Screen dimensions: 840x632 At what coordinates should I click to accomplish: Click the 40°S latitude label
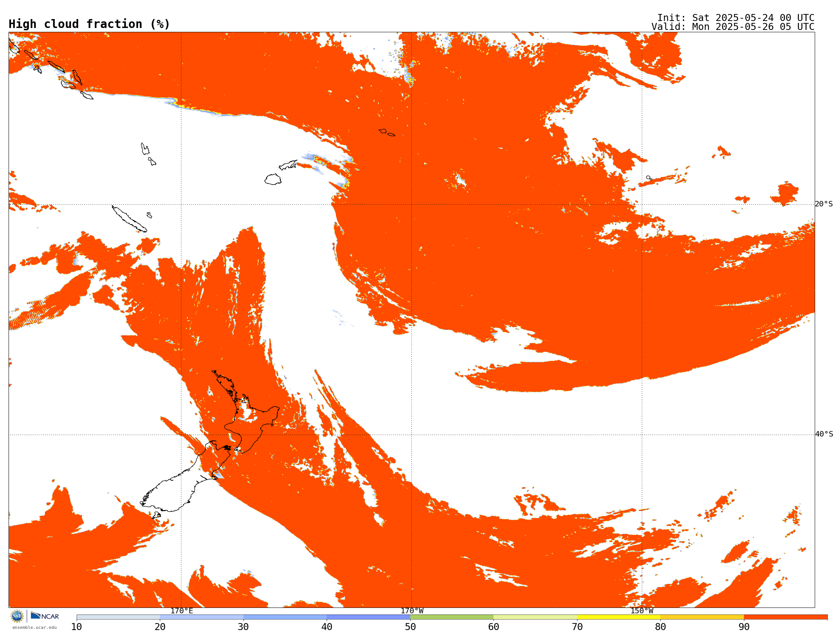(x=824, y=434)
